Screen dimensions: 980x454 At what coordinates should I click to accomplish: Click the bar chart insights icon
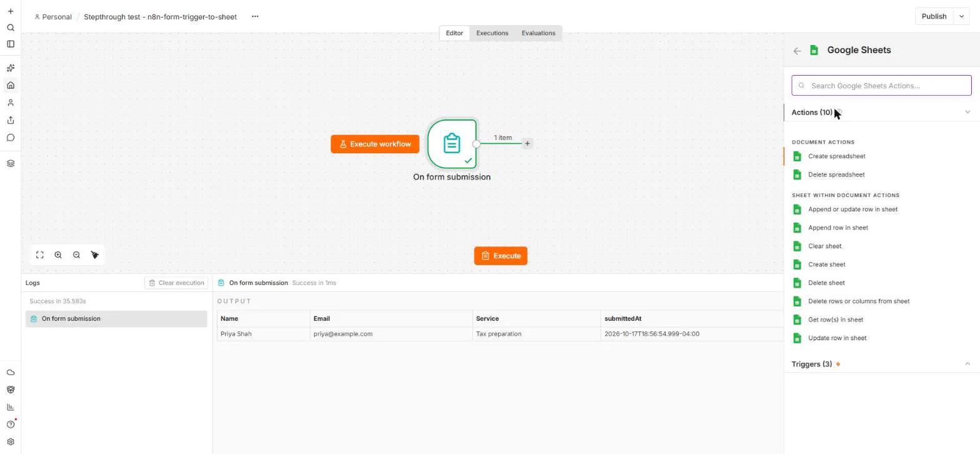tap(11, 407)
